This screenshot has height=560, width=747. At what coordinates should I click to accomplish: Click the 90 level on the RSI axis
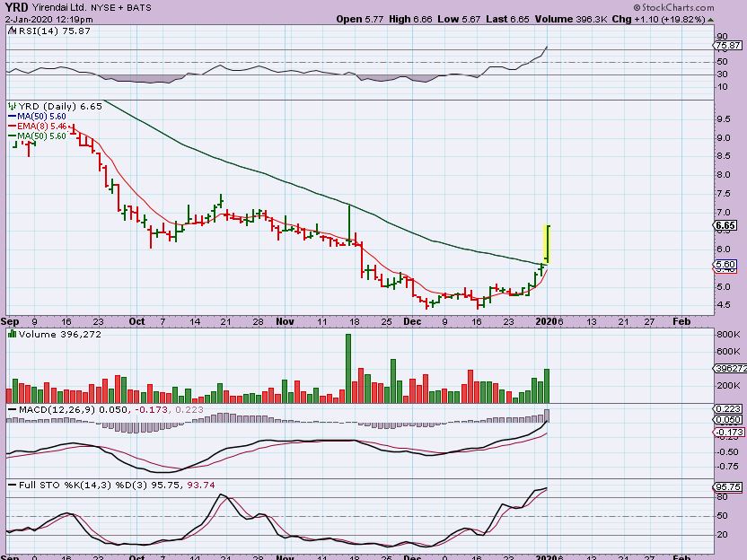click(x=722, y=36)
